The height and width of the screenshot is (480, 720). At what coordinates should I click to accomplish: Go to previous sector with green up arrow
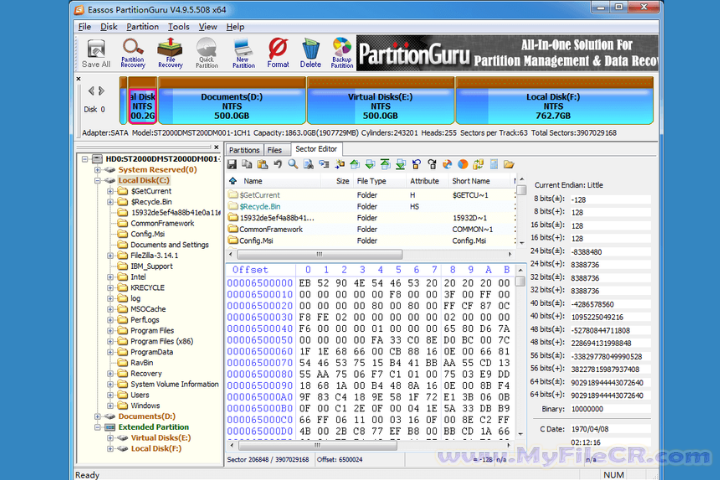[354, 164]
